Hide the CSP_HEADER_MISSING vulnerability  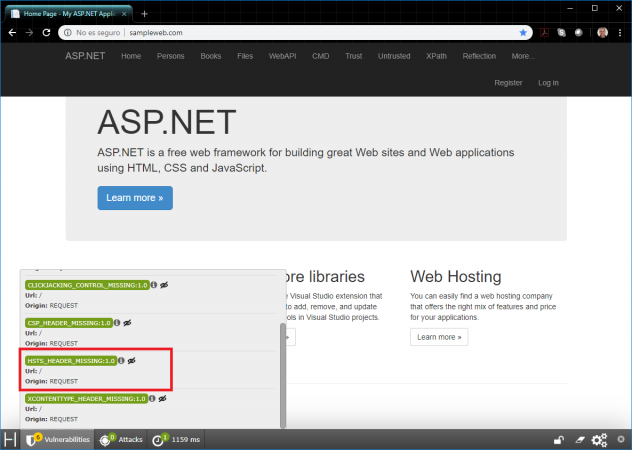tap(127, 323)
